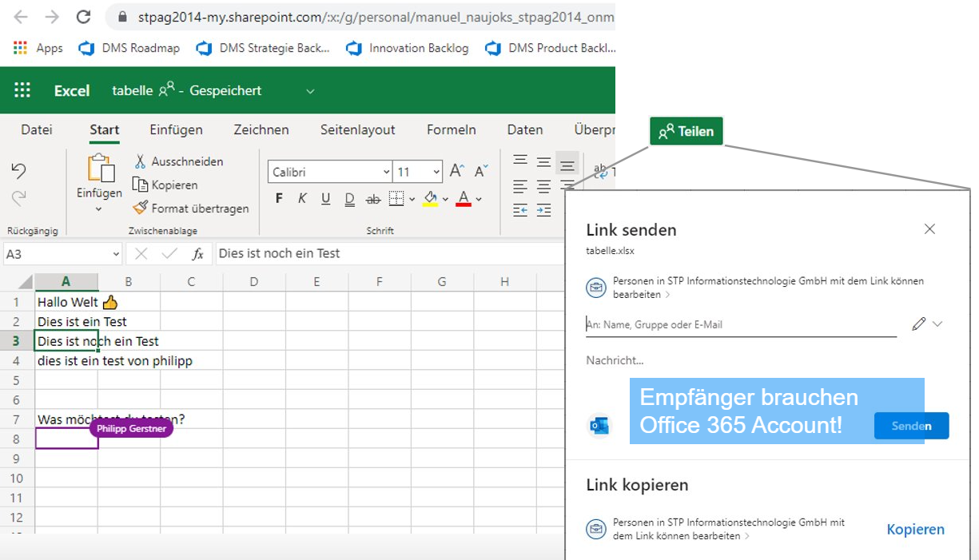This screenshot has width=979, height=560.
Task: Click the Redo arrow in the ribbon
Action: coord(19,197)
